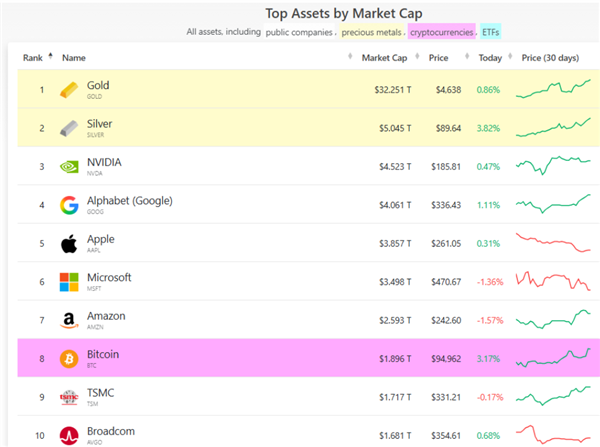Toggle the cryptocurrencies filter
Screen dimensions: 600x447
click(442, 32)
